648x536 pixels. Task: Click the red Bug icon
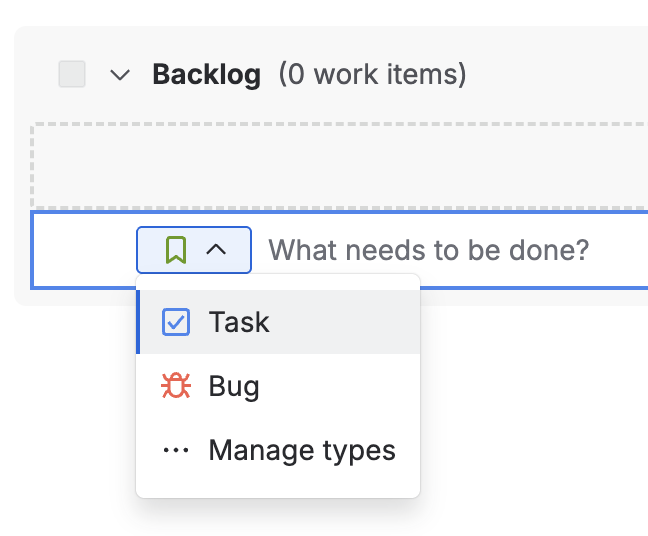pos(176,386)
